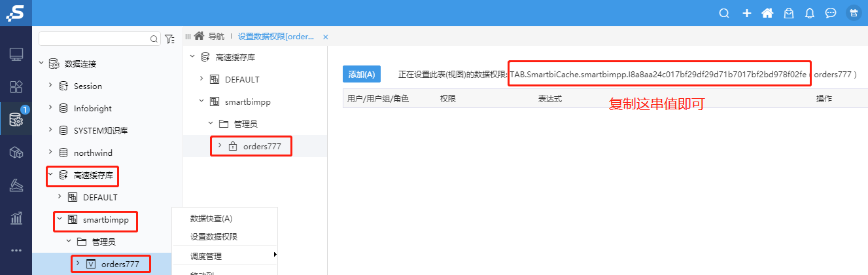Image resolution: width=868 pixels, height=275 pixels.
Task: Expand the SYSTEM知识库 node
Action: coord(50,130)
